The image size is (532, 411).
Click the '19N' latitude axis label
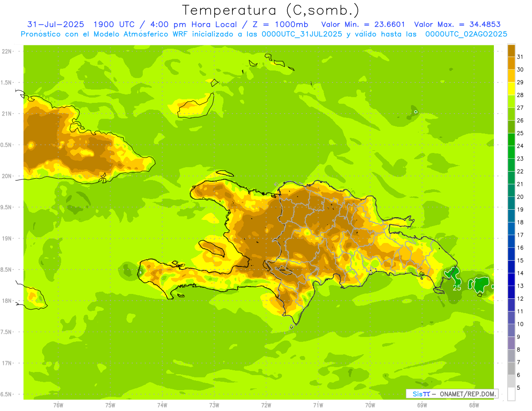[6, 239]
